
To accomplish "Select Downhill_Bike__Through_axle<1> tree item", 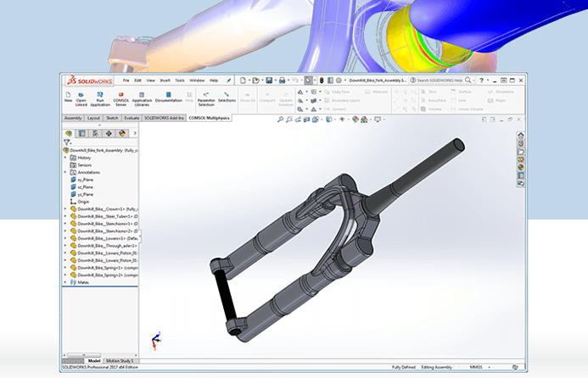I will [104, 246].
